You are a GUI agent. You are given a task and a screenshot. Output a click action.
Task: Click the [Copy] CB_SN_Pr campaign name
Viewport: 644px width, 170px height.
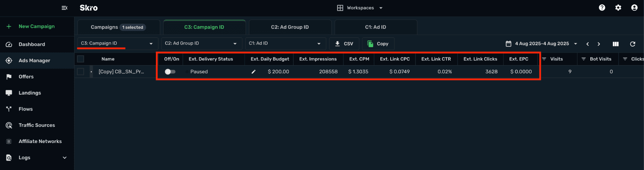121,72
